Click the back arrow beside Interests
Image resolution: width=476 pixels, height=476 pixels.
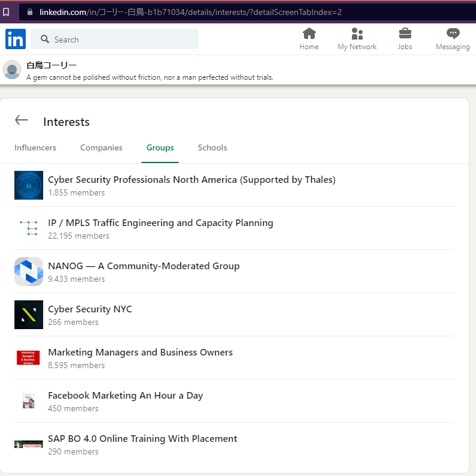(x=22, y=120)
